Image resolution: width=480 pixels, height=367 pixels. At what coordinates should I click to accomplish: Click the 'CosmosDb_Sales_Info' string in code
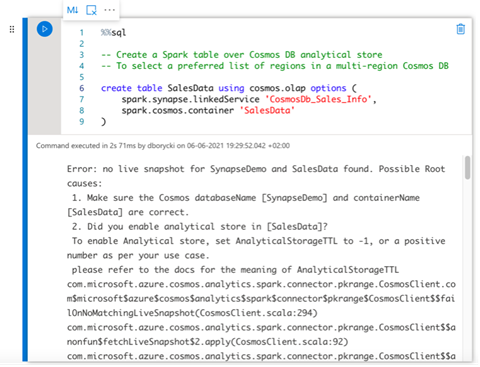(x=320, y=99)
